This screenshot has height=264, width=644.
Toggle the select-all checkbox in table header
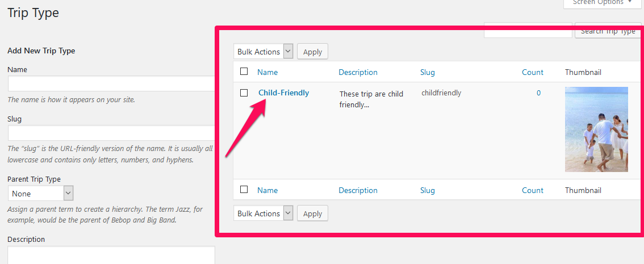(x=244, y=72)
